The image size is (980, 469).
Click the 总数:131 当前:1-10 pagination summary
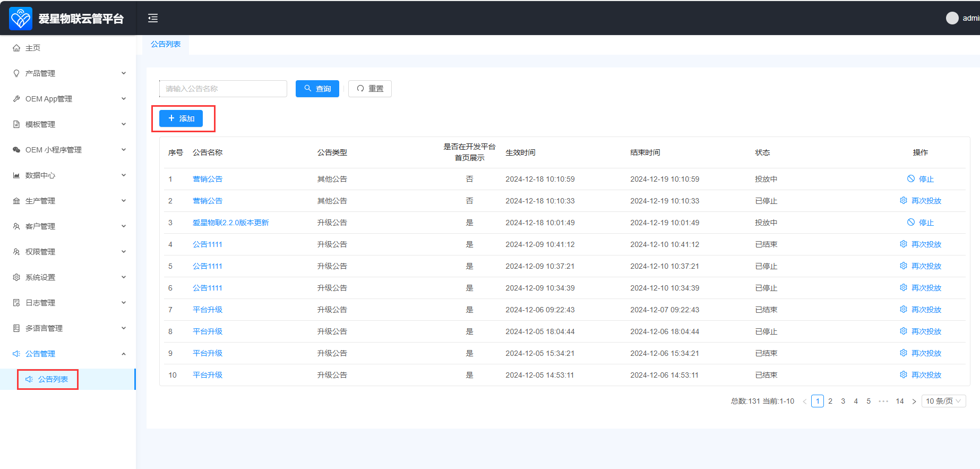click(762, 401)
